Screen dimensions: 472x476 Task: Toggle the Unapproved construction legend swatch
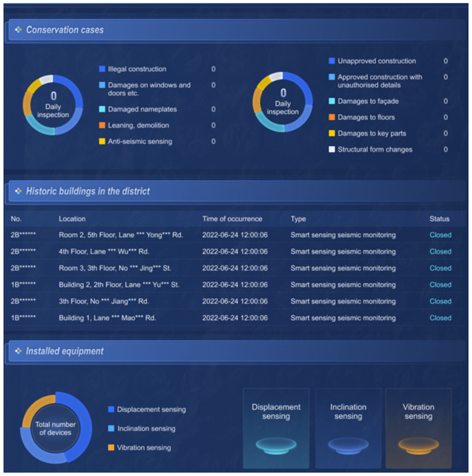(x=332, y=61)
